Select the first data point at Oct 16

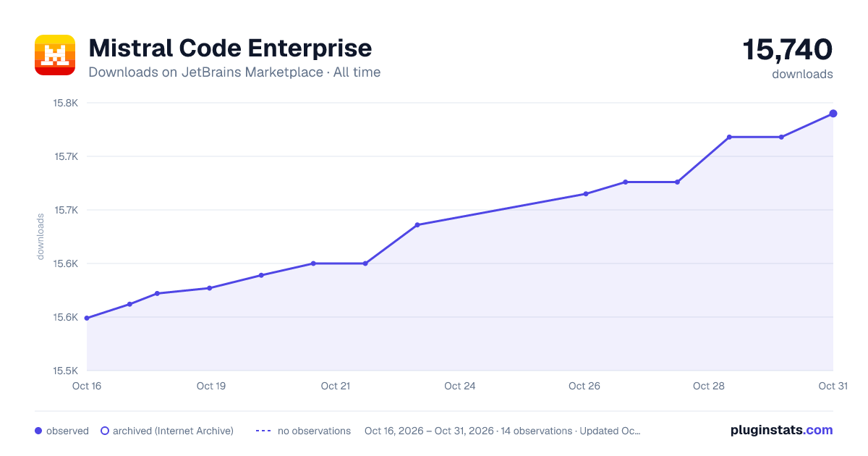pyautogui.click(x=87, y=318)
